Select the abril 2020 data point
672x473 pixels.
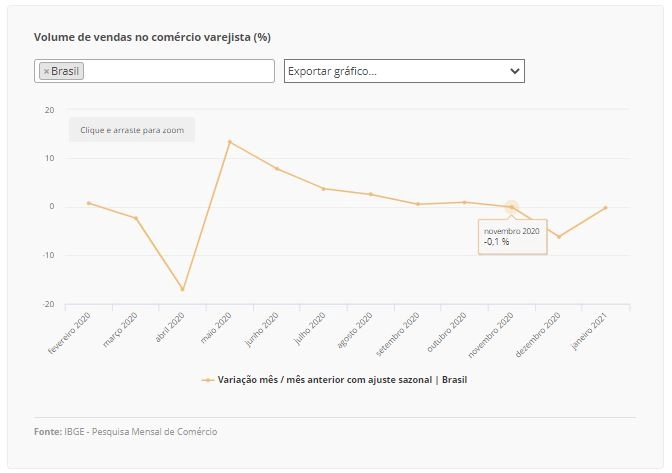[183, 290]
